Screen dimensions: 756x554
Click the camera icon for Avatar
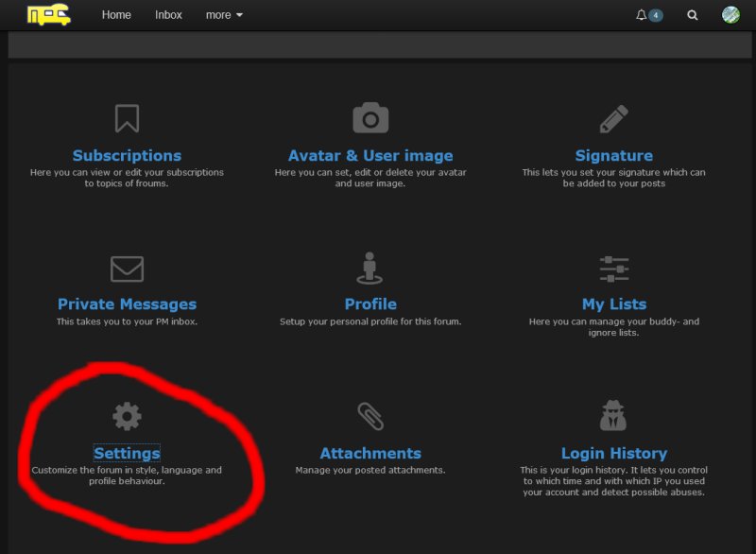(x=370, y=117)
